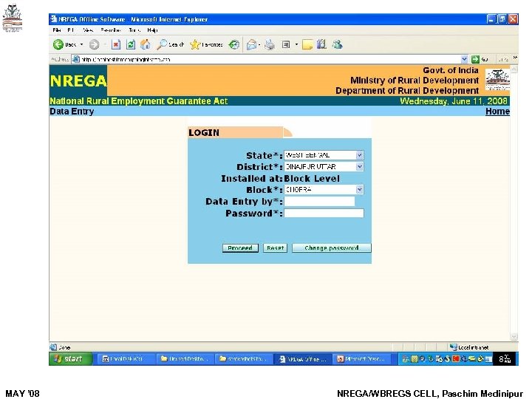Click the green Go arrow button
Screen dimensions: 532x399
tap(475, 59)
